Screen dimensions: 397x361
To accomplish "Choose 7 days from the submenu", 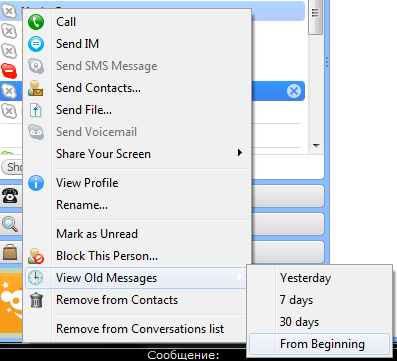I will 319,300.
